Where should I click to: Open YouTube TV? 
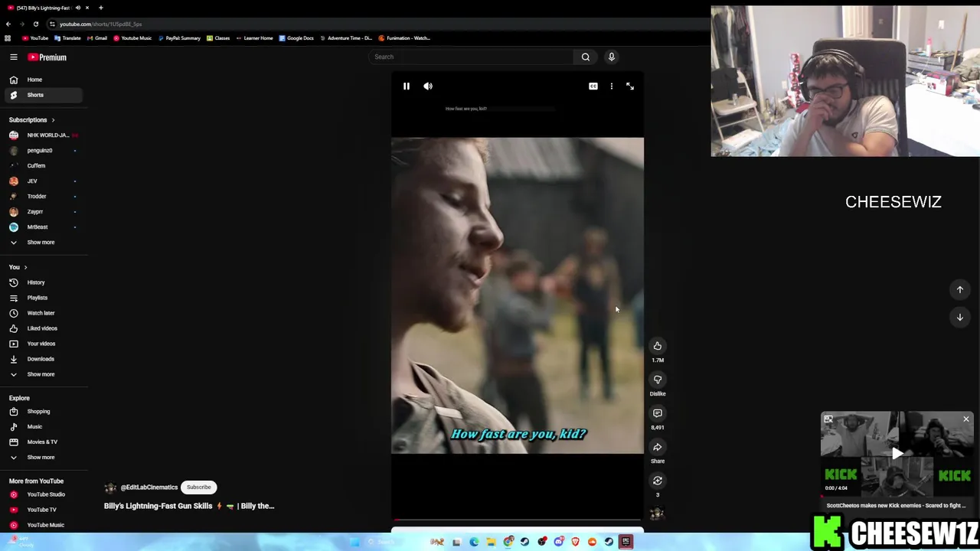(x=44, y=510)
